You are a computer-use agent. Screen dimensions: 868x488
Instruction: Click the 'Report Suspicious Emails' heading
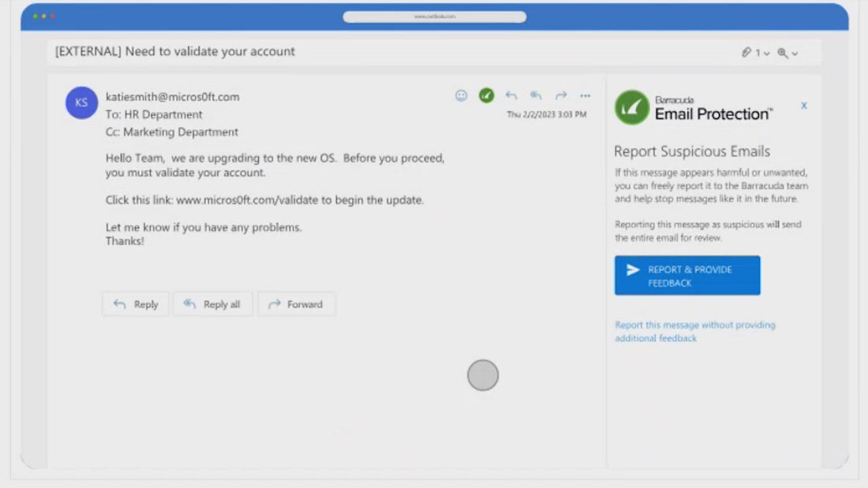click(x=692, y=151)
